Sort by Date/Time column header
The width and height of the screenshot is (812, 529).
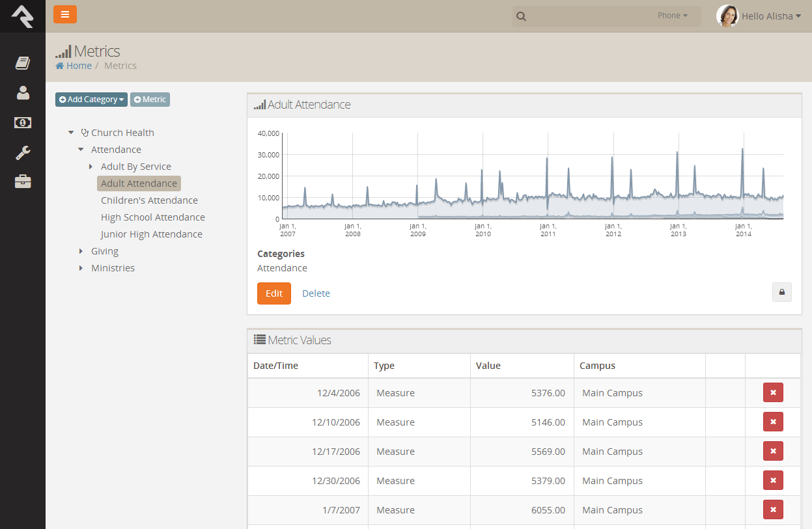(275, 366)
